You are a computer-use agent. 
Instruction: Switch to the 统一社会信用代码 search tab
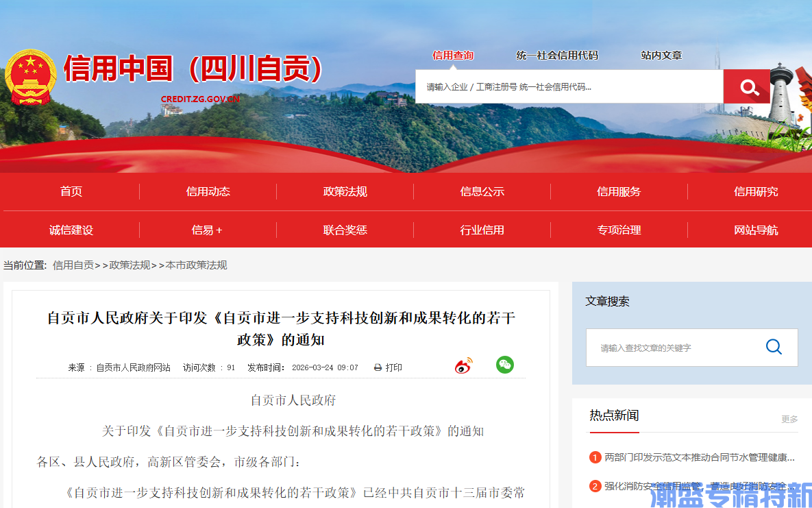557,56
